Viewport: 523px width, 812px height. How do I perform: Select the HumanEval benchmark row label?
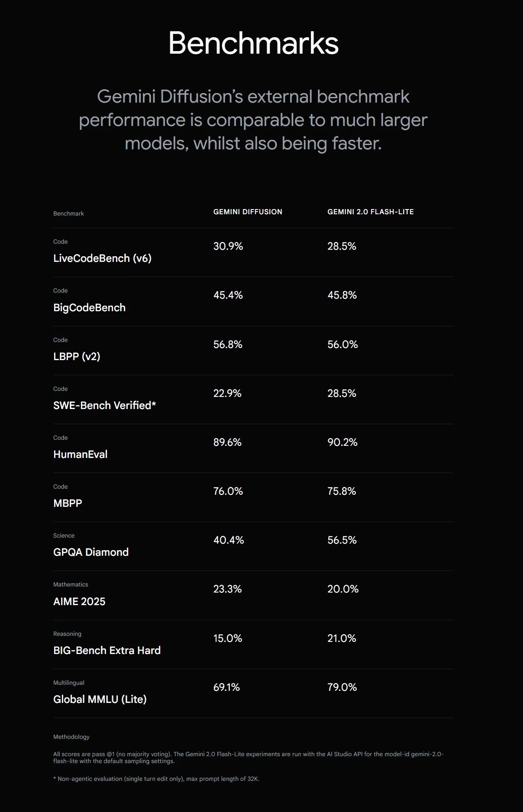tap(80, 454)
